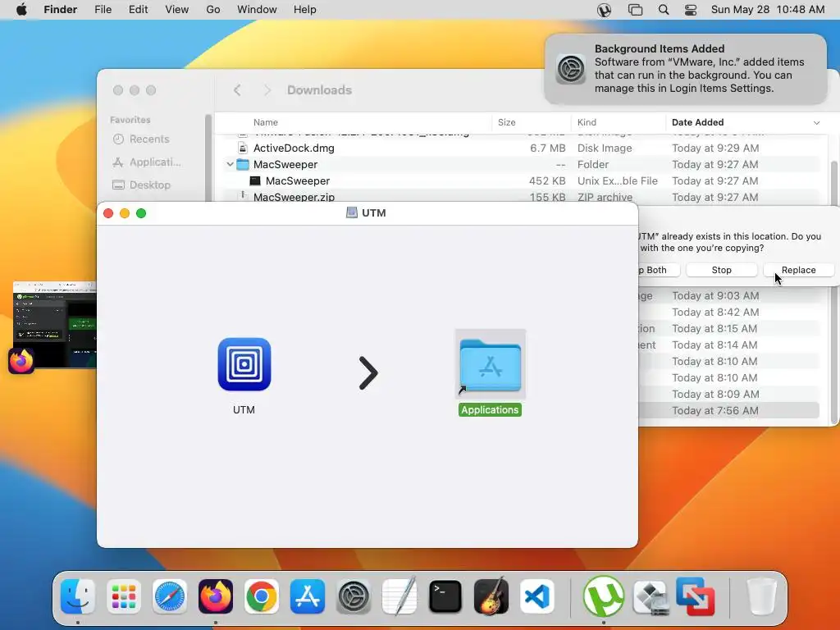Open the Edit menu

138,10
